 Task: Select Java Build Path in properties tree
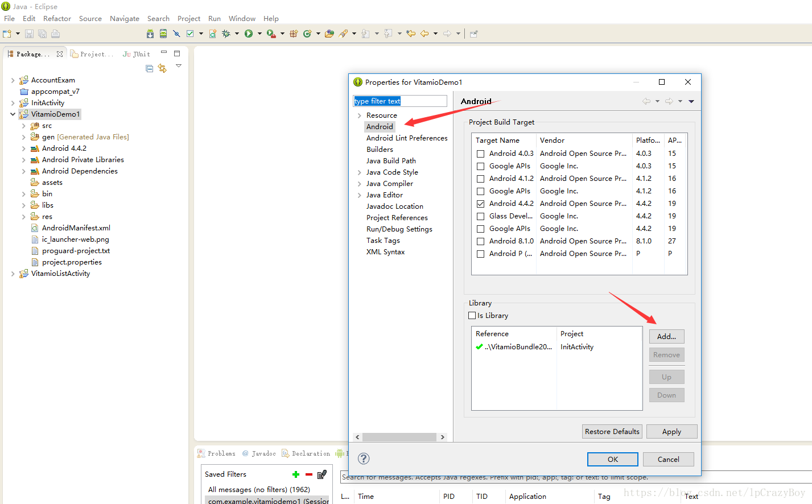(391, 161)
